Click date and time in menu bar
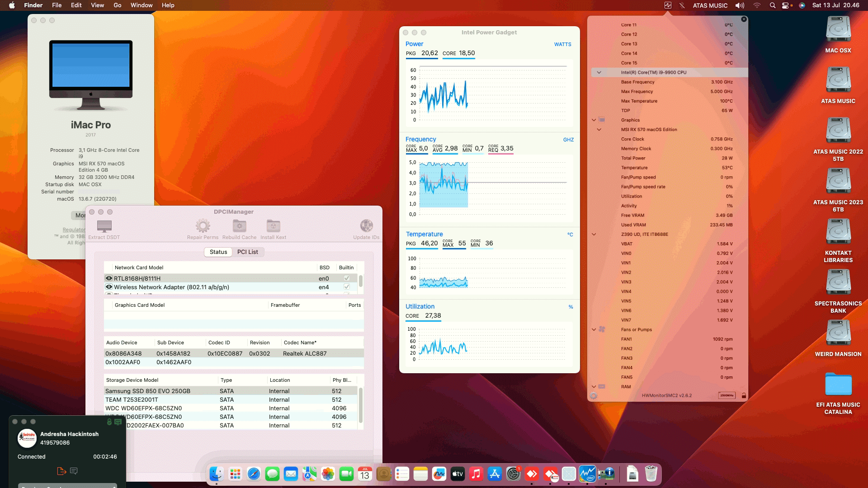 pos(836,5)
